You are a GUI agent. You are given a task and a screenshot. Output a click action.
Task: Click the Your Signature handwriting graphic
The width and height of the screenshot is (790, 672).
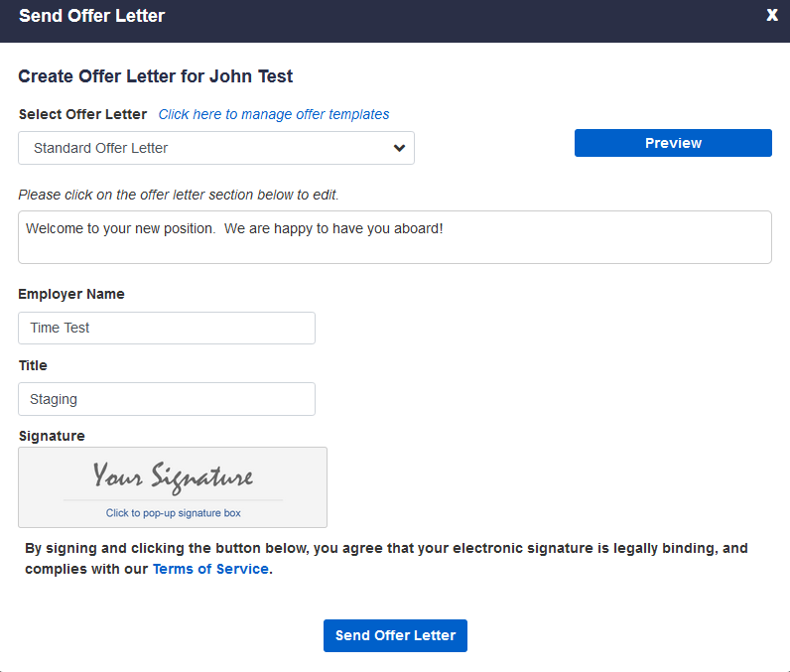[x=173, y=476]
